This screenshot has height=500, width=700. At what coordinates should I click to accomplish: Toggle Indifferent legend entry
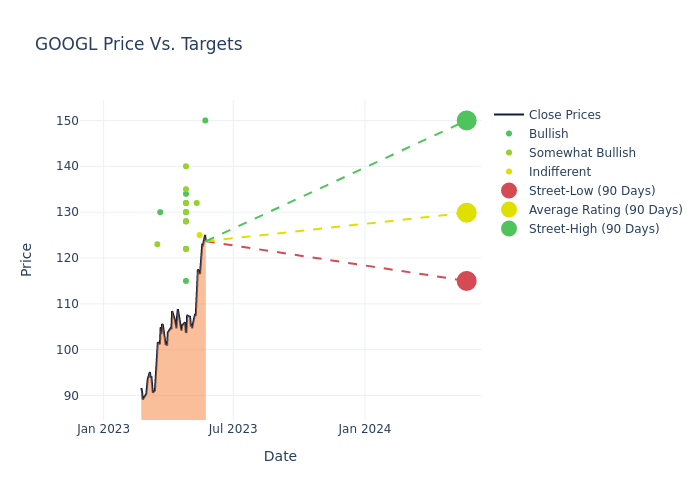pyautogui.click(x=559, y=172)
